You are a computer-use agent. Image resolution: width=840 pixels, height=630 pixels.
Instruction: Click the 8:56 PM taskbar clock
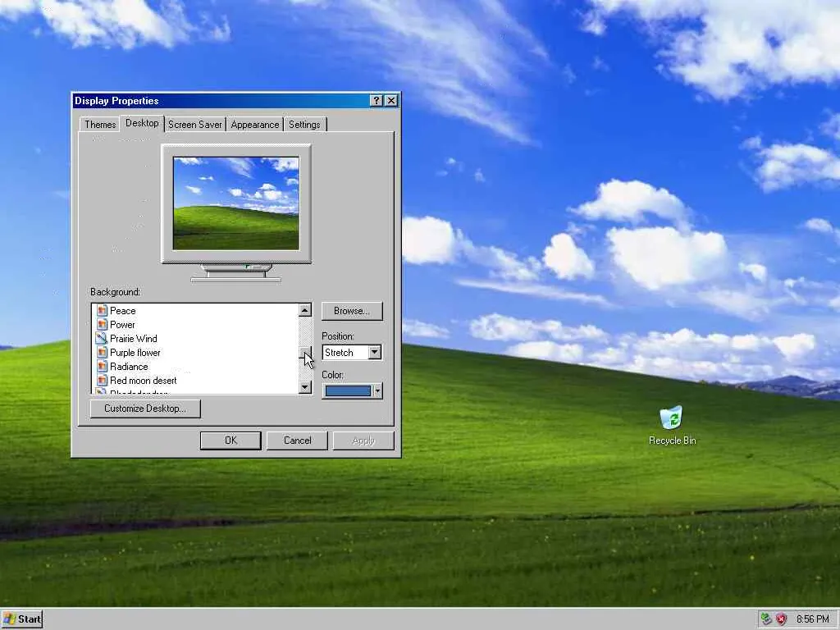point(812,619)
